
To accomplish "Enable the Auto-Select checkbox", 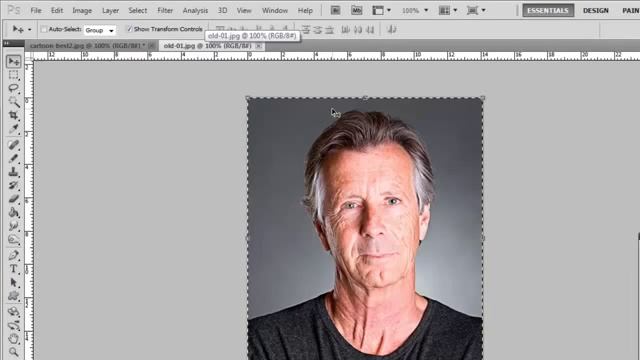I will pyautogui.click(x=43, y=29).
